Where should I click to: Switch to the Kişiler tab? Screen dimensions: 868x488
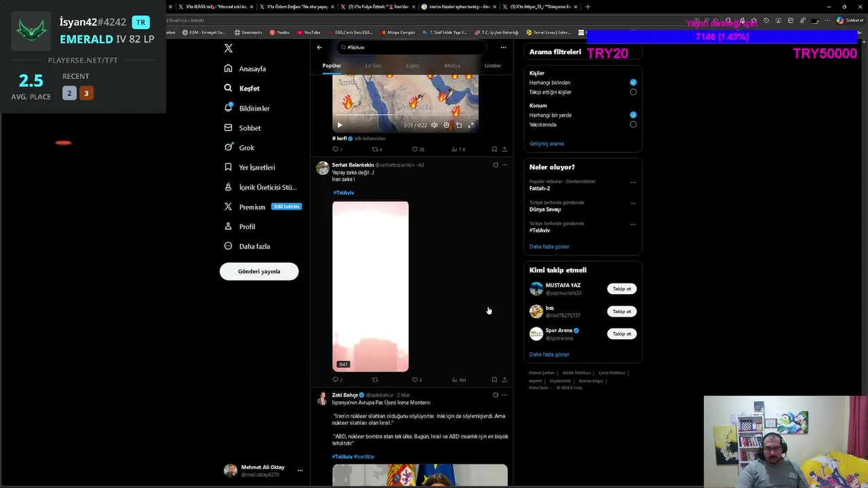pos(412,66)
